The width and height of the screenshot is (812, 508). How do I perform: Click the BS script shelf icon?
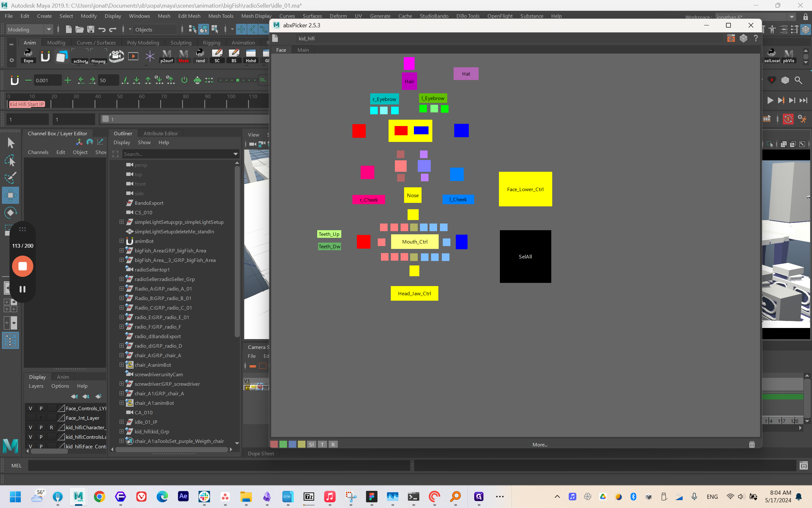[234, 56]
